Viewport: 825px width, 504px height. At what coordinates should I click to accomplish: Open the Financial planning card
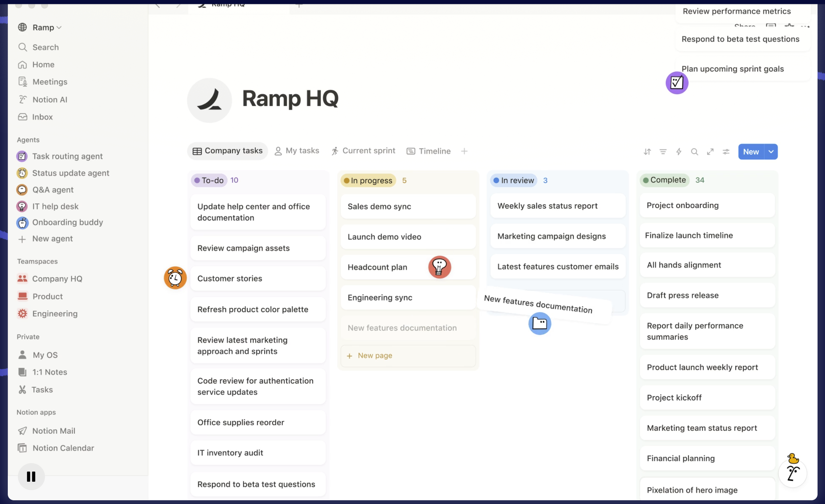pyautogui.click(x=707, y=458)
